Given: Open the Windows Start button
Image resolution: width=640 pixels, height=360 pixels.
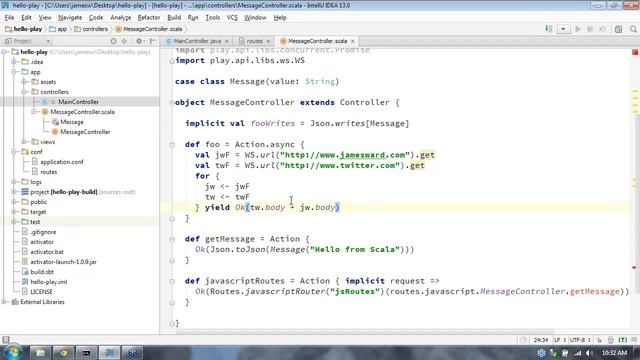Looking at the screenshot, I should click(x=12, y=352).
